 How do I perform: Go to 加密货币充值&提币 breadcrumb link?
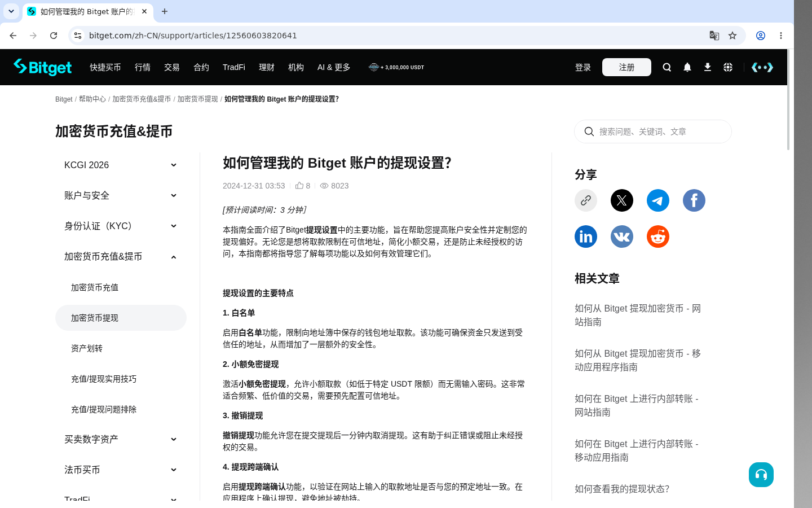point(142,99)
